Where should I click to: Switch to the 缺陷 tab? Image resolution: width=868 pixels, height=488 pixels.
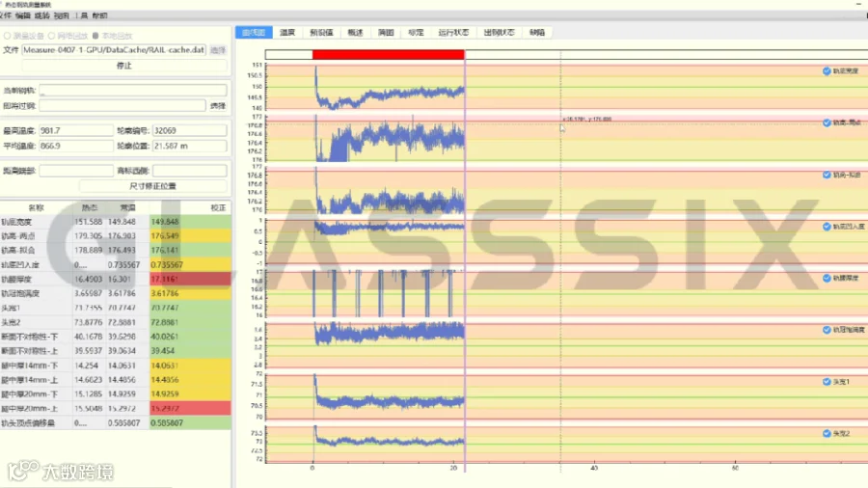tap(537, 32)
